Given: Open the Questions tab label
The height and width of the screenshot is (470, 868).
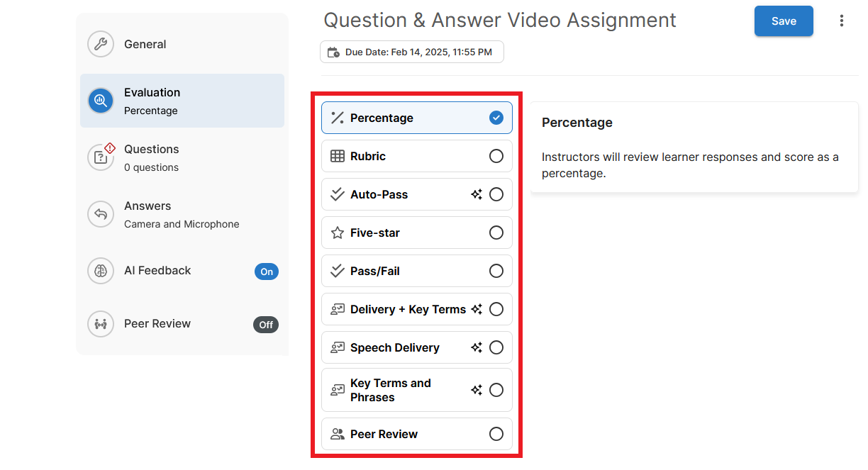Looking at the screenshot, I should tap(152, 149).
